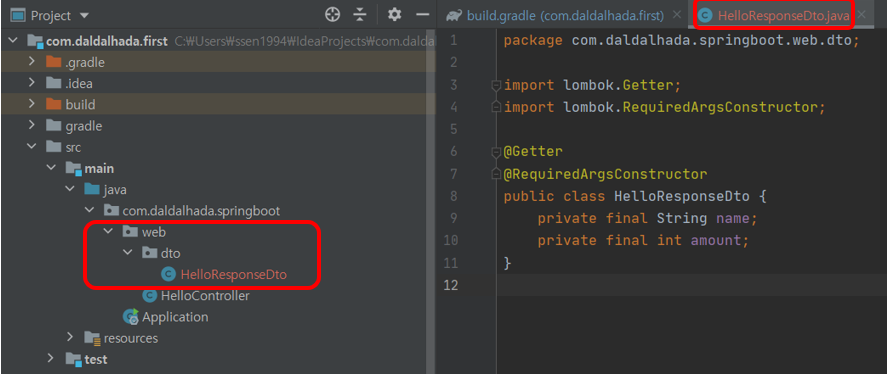Click on 'import lombok.Getter;' line
Image resolution: width=887 pixels, height=376 pixels.
point(592,85)
